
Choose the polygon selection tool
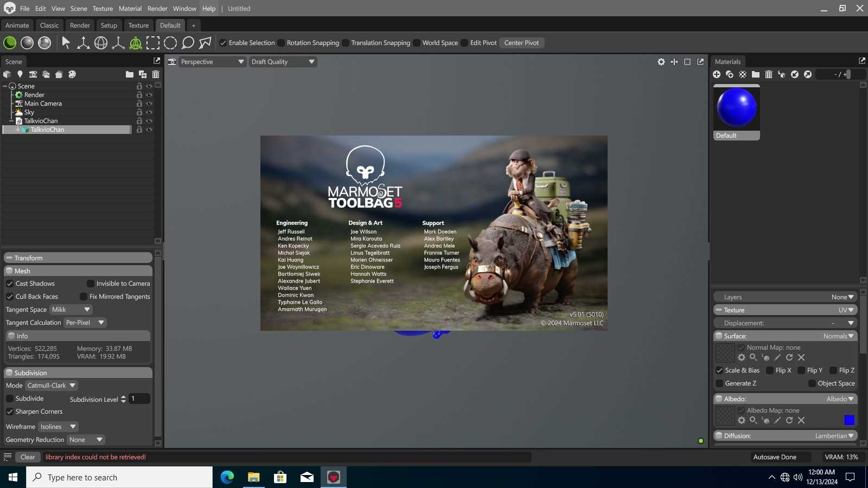coord(205,43)
